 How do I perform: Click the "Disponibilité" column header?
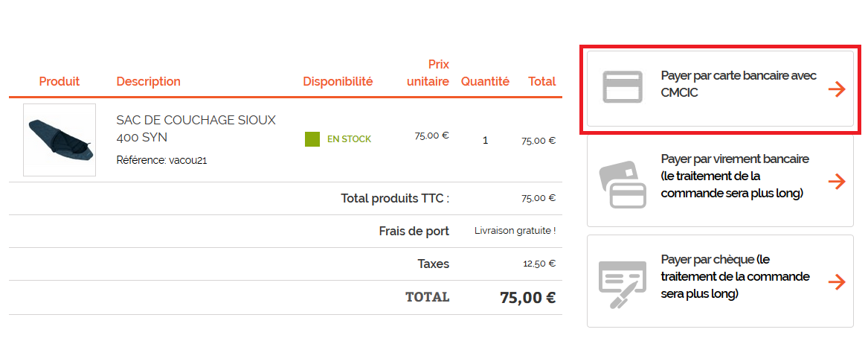click(338, 81)
